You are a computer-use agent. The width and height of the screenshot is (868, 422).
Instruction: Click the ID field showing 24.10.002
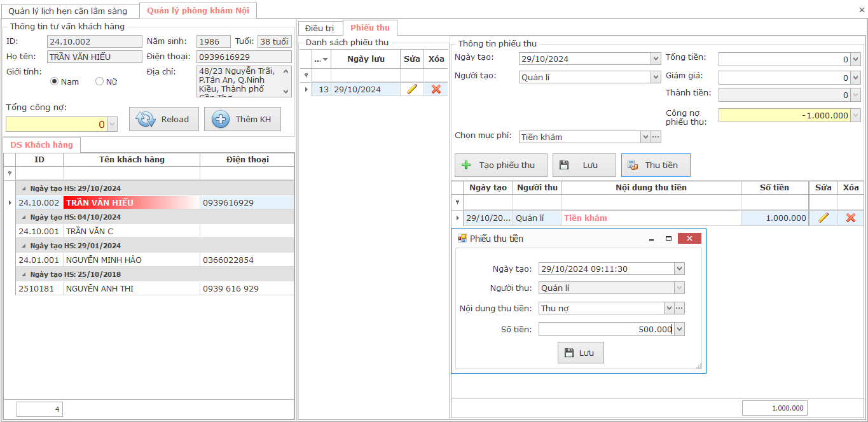(95, 41)
